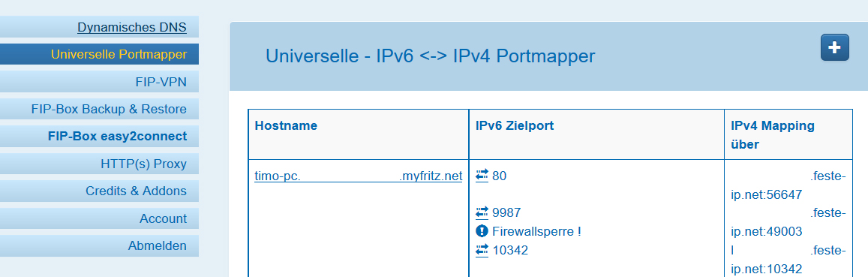Screen dimensions: 868x277
Task: Click the Firewallsperre ! warning text
Action: point(536,231)
